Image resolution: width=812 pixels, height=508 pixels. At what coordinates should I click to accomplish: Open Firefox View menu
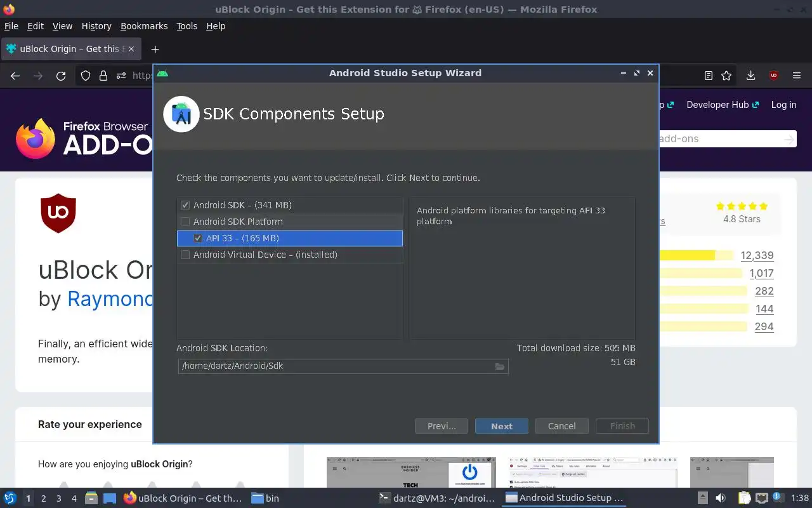tap(62, 26)
